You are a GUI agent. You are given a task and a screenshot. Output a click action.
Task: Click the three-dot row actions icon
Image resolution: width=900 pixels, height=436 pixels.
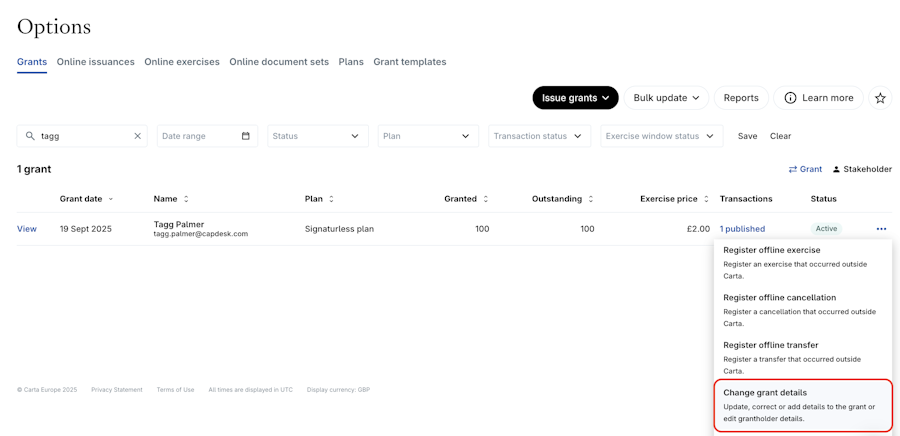tap(881, 229)
